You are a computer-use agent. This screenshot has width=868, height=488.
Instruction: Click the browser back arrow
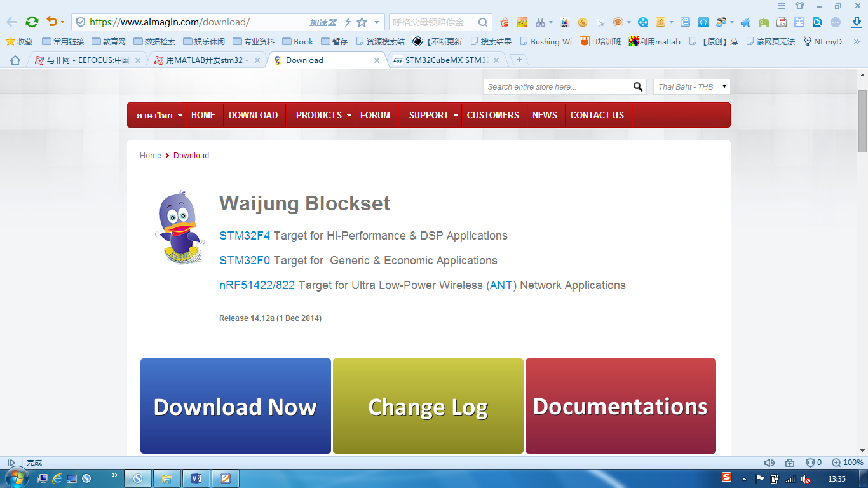[x=12, y=22]
